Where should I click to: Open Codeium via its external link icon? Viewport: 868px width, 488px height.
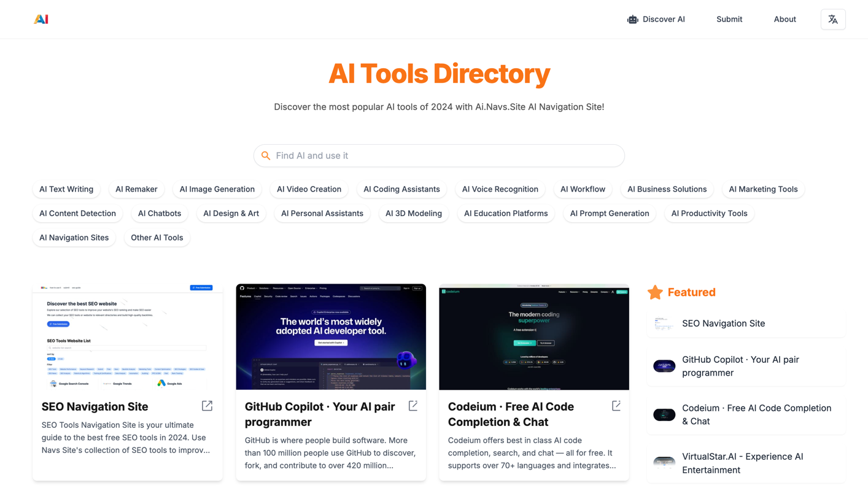(x=616, y=406)
